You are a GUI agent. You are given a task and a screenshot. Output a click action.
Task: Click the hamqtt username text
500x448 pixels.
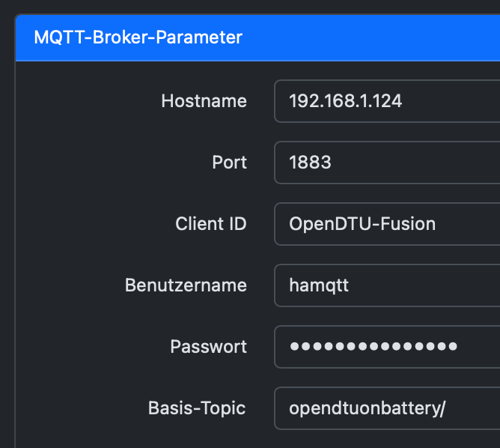click(319, 285)
